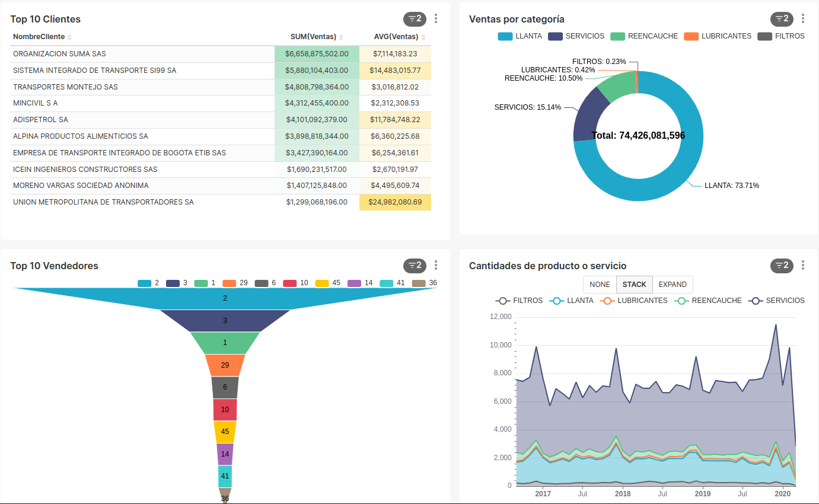
Task: Click orange funnel segment labeled 29
Action: point(225,365)
